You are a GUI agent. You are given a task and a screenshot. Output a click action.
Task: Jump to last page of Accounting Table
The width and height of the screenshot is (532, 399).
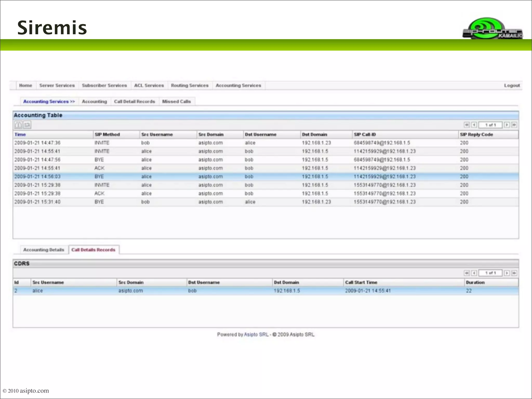(514, 125)
